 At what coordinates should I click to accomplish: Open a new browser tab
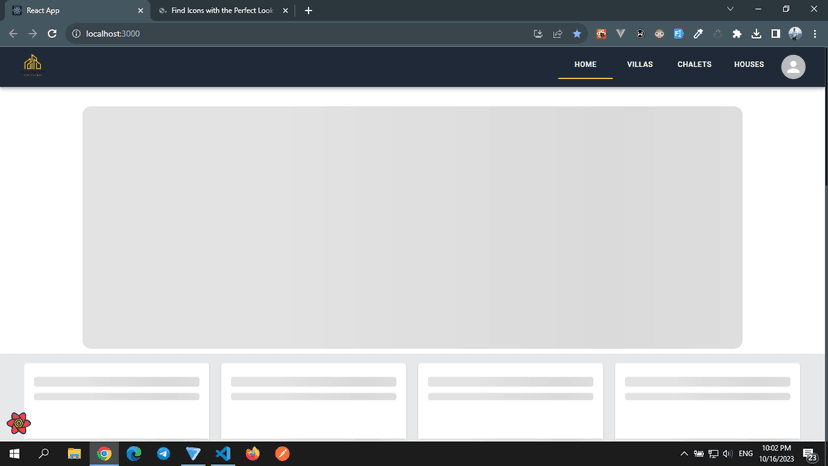coord(308,11)
